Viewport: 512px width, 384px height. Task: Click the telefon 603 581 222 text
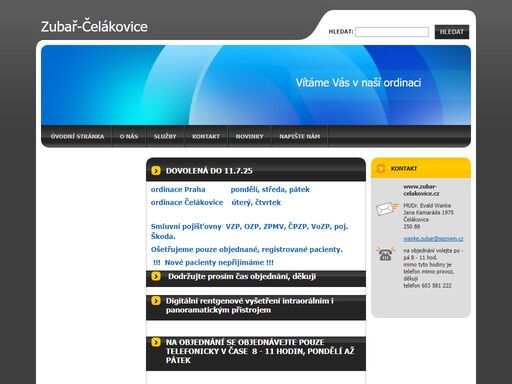pos(427,286)
